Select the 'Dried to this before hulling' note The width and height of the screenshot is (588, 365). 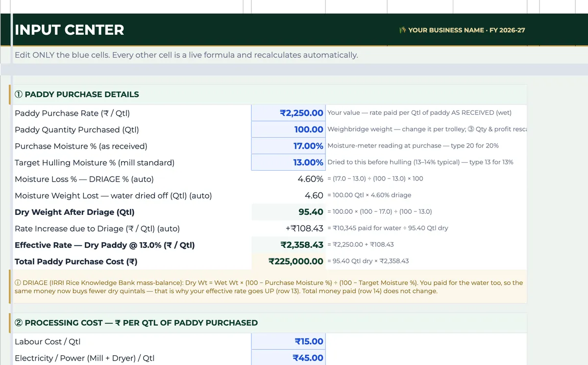[420, 162]
